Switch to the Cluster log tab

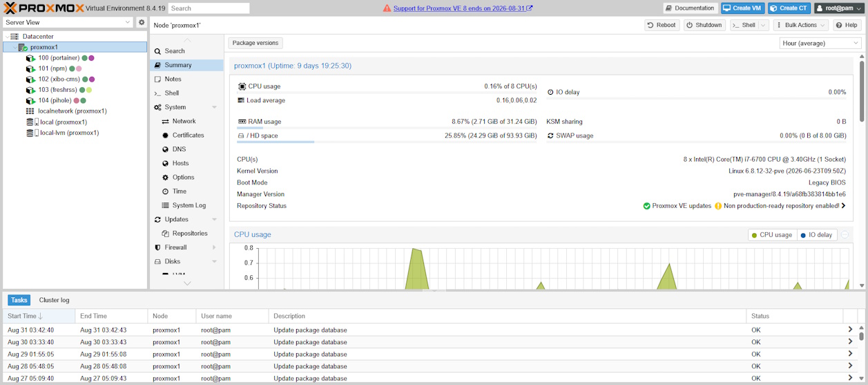tap(54, 300)
